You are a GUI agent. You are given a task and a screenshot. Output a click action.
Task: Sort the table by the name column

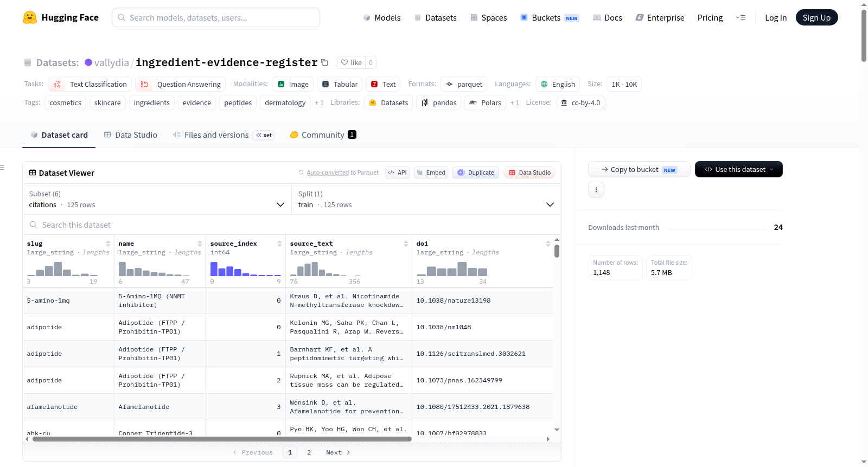200,244
